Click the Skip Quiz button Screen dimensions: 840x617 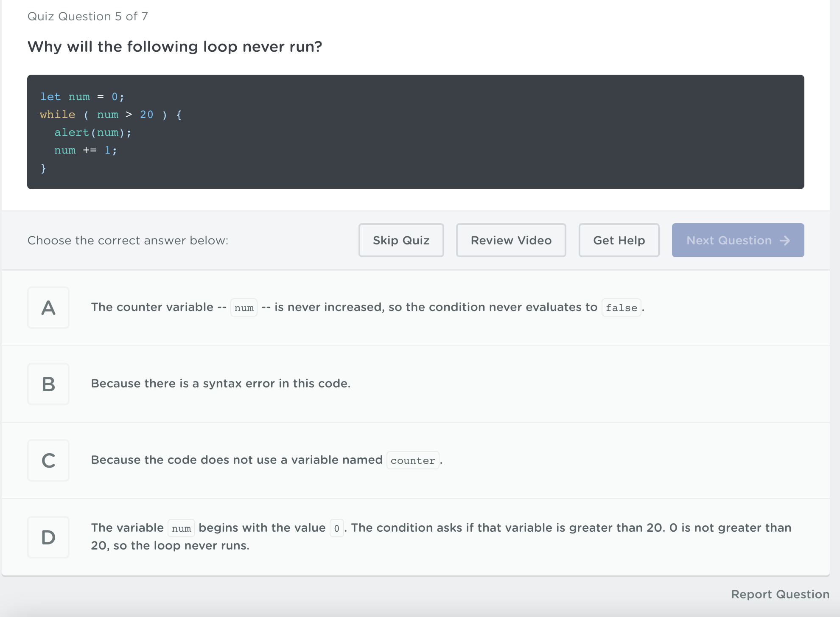[x=401, y=240]
